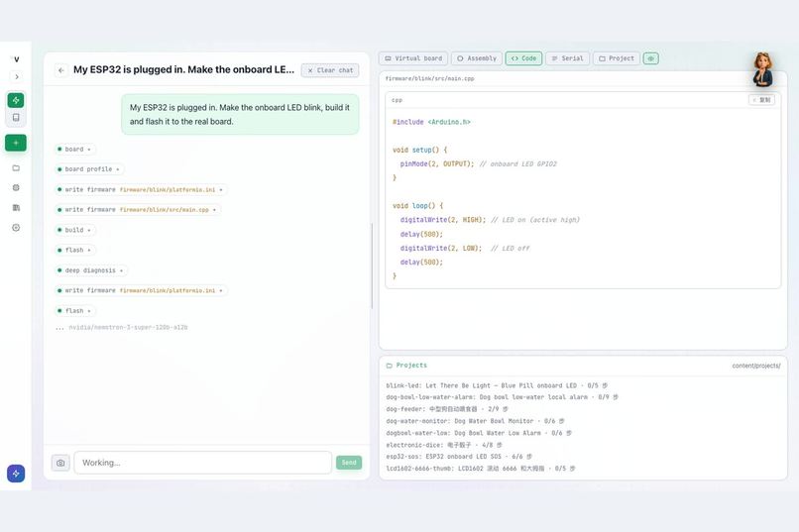Expand the 'deep diagnosis' tool step
Image resolution: width=799 pixels, height=532 pixels.
pyautogui.click(x=91, y=270)
